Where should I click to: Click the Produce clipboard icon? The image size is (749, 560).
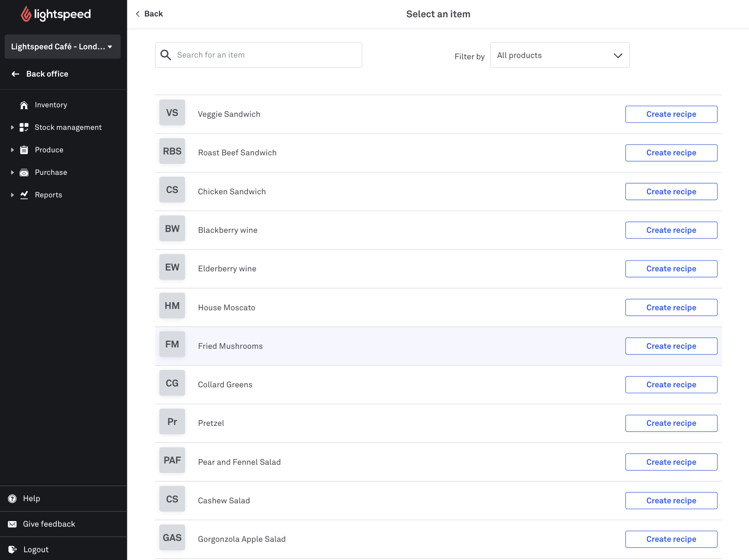point(24,150)
